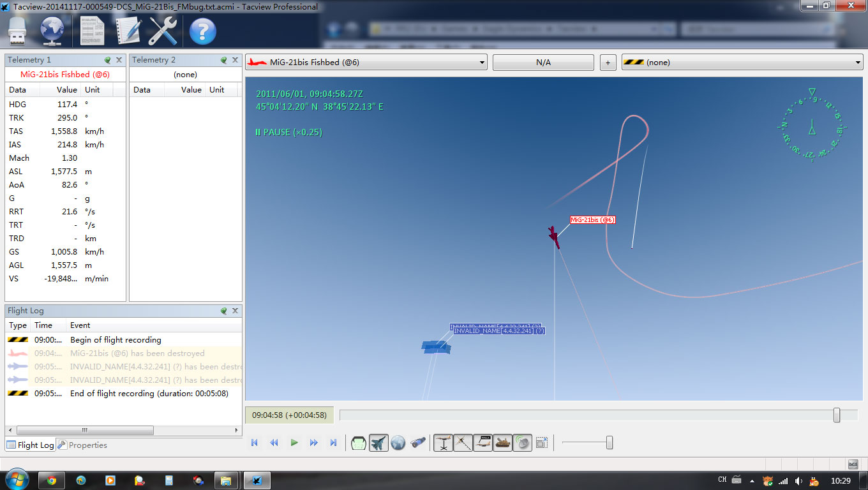Close the Telemetry 2 panel
Viewport: 868px width, 490px height.
235,60
